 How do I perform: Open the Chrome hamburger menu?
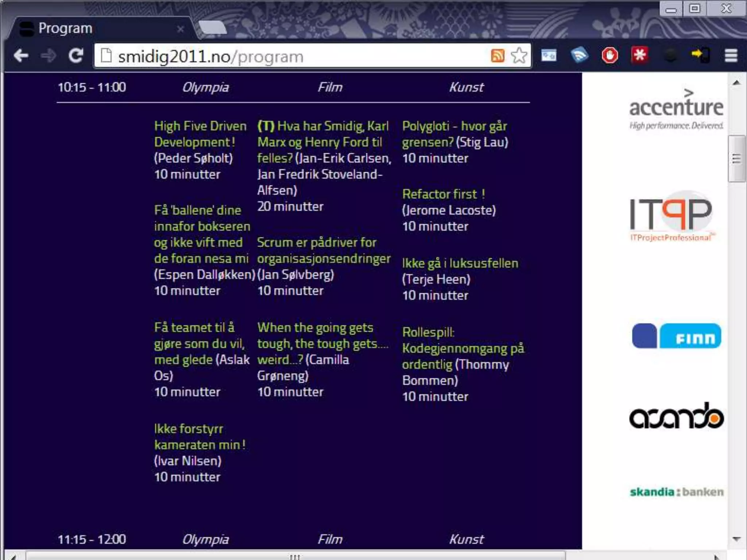[731, 56]
